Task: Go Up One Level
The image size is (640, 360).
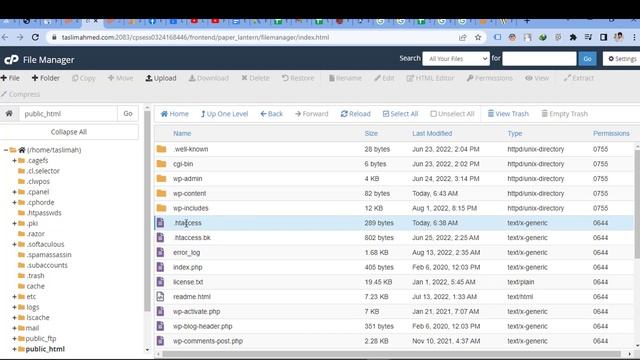Action: click(x=224, y=114)
